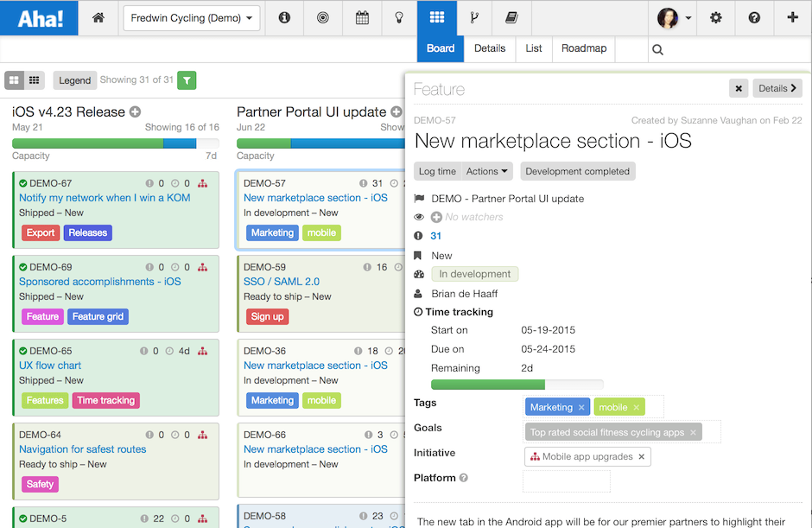The width and height of the screenshot is (812, 528).
Task: Click the Time tracking tag on DEMO-65
Action: tap(105, 401)
